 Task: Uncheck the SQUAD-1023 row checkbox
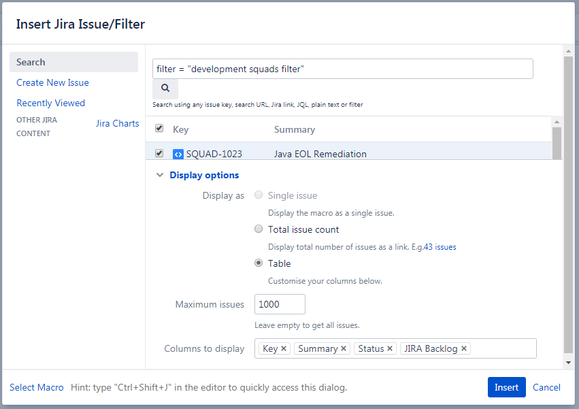(159, 153)
